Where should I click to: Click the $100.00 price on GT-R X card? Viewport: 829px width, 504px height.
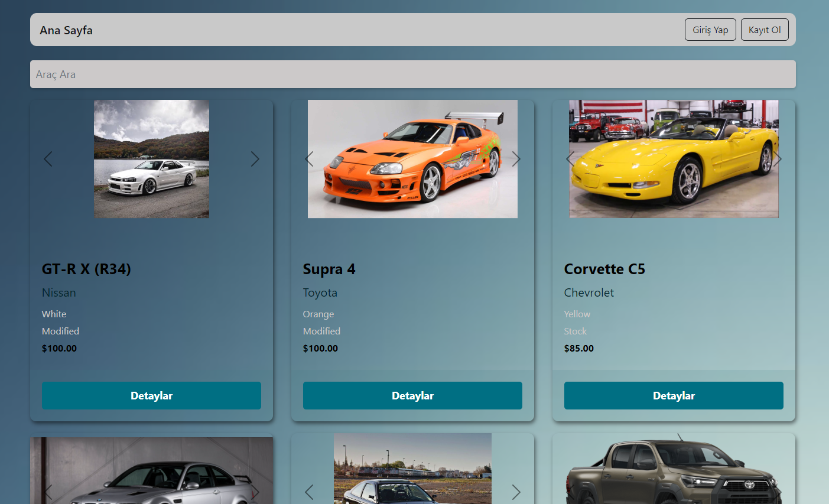tap(60, 349)
